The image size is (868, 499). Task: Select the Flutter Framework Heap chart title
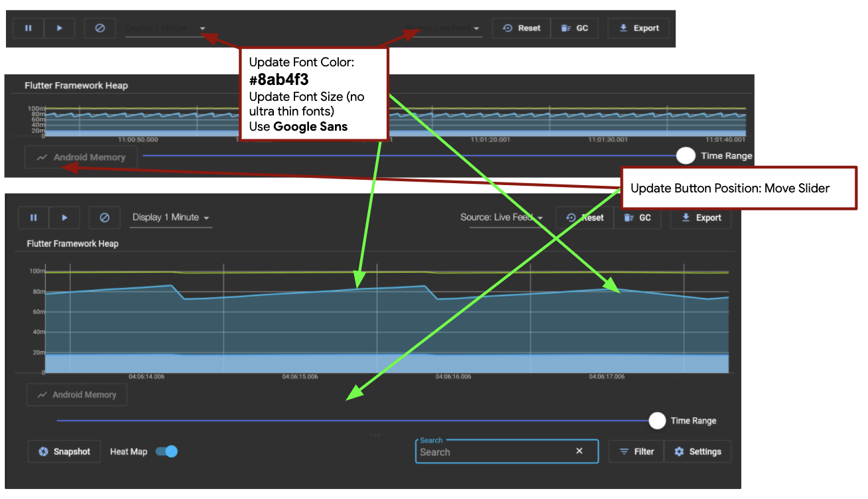[x=74, y=244]
